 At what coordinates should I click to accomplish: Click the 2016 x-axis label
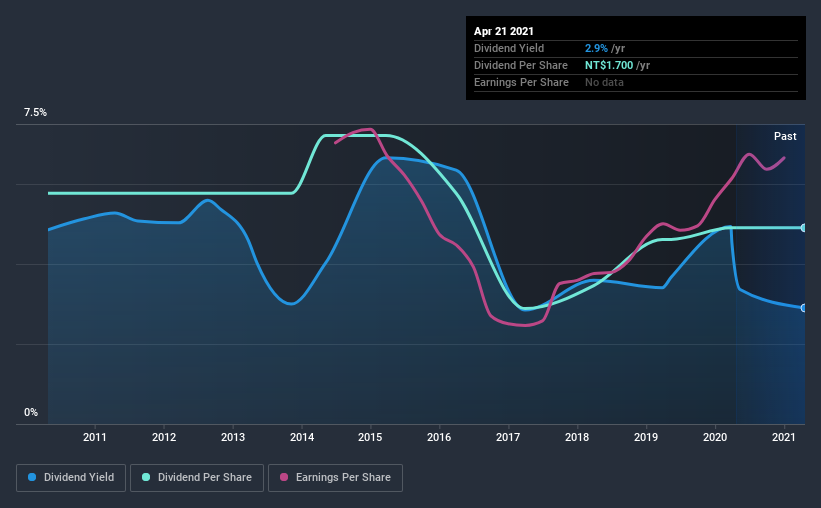pyautogui.click(x=439, y=437)
